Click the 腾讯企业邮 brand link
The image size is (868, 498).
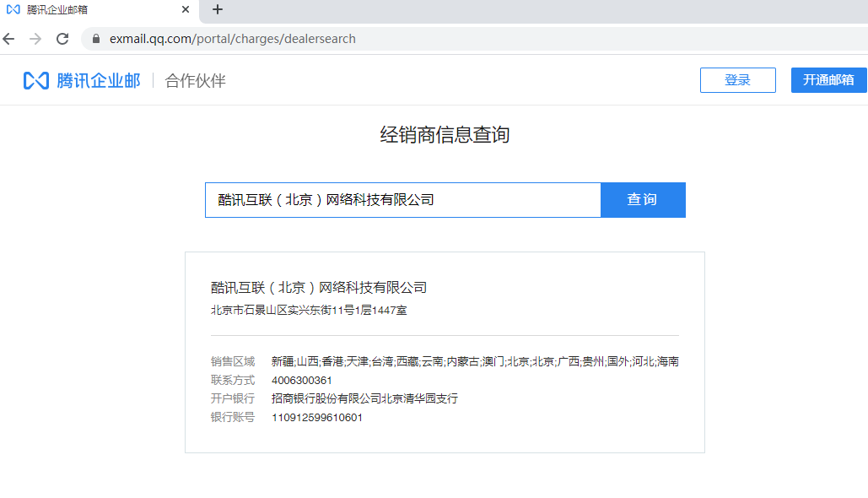point(99,80)
